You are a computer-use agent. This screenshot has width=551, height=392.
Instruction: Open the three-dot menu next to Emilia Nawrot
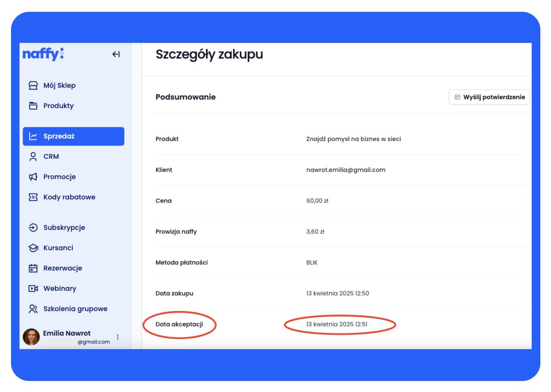coord(118,337)
